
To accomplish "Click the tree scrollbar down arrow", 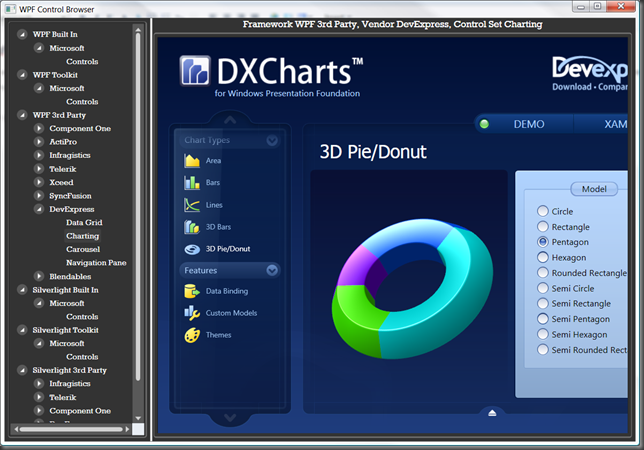I will [x=138, y=418].
